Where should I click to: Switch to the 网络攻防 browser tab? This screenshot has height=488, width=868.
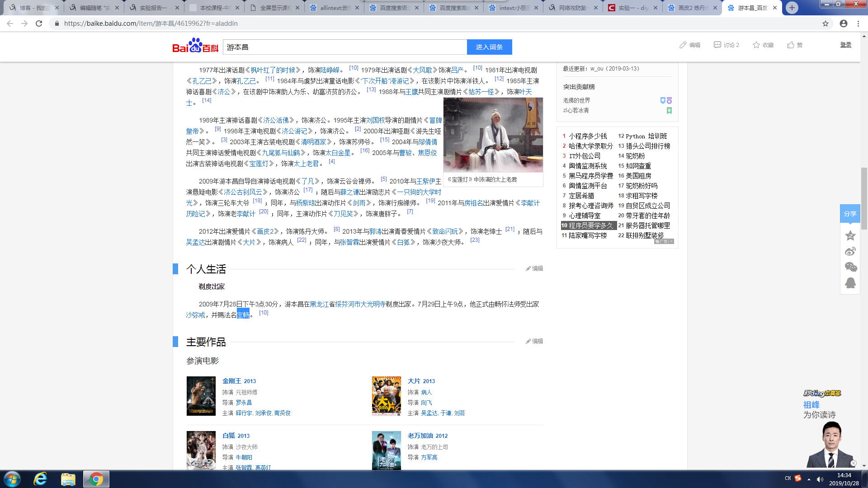pos(572,8)
